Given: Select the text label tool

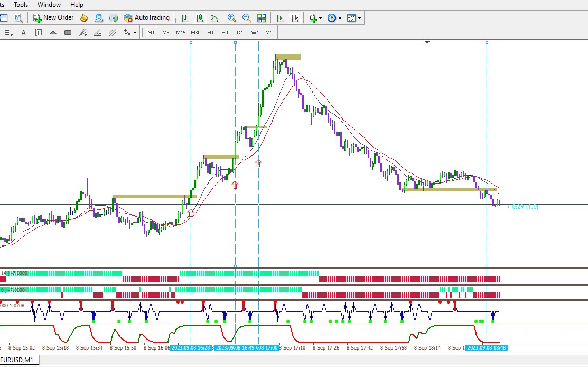Looking at the screenshot, I should tap(38, 33).
